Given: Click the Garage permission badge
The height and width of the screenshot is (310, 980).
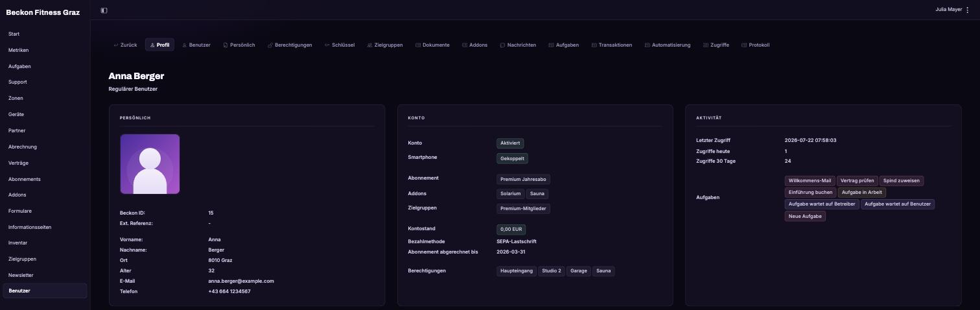Looking at the screenshot, I should (x=579, y=270).
